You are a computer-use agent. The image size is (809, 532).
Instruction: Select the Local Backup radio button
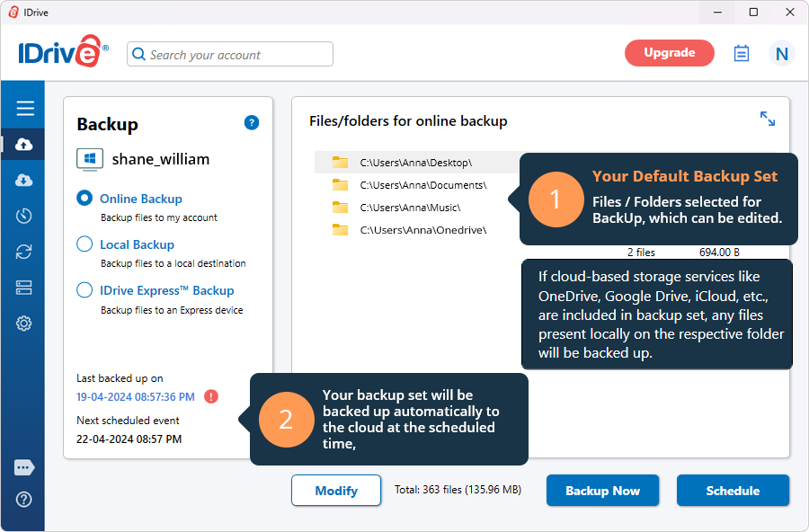[84, 244]
